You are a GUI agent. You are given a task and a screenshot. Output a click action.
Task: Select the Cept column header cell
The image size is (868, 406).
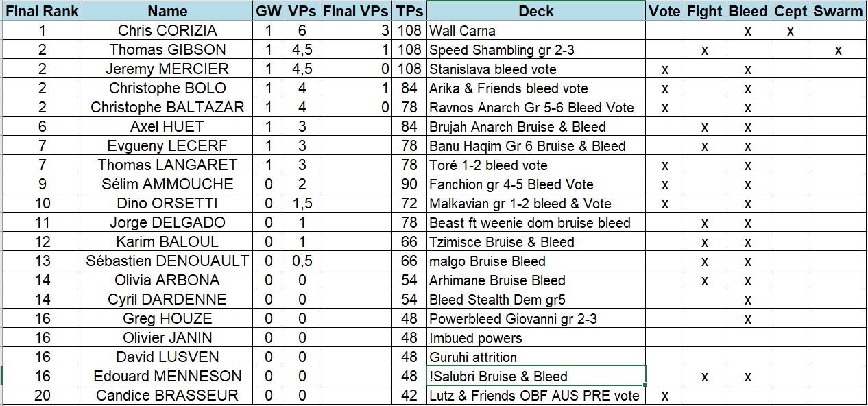click(791, 11)
